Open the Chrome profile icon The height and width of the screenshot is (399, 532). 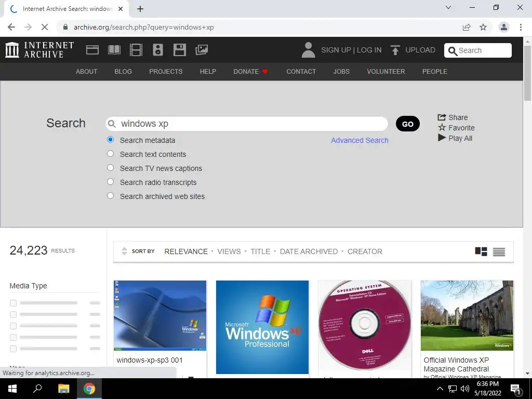tap(504, 27)
